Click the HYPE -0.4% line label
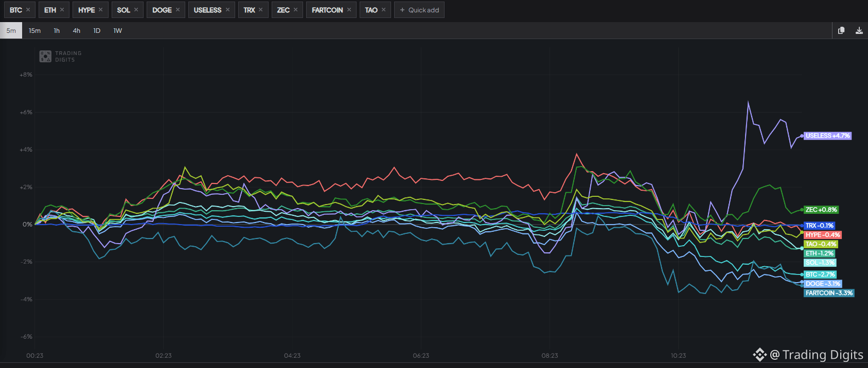The image size is (868, 368). (x=823, y=235)
